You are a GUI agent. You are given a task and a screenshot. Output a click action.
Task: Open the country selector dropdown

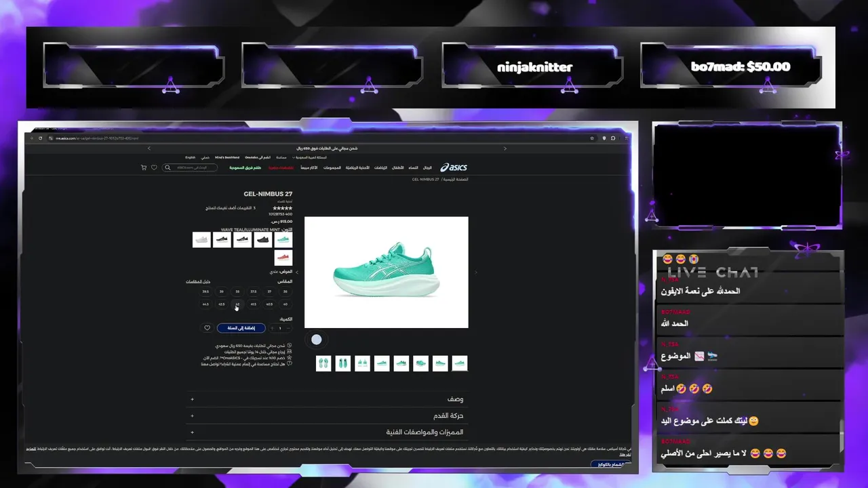click(309, 157)
